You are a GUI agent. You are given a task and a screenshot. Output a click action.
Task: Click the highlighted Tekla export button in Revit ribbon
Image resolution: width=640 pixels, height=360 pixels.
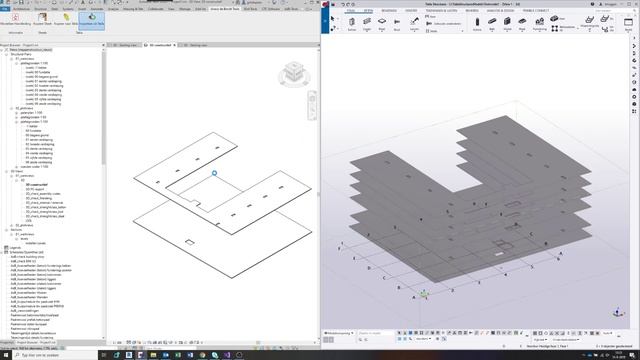click(91, 20)
